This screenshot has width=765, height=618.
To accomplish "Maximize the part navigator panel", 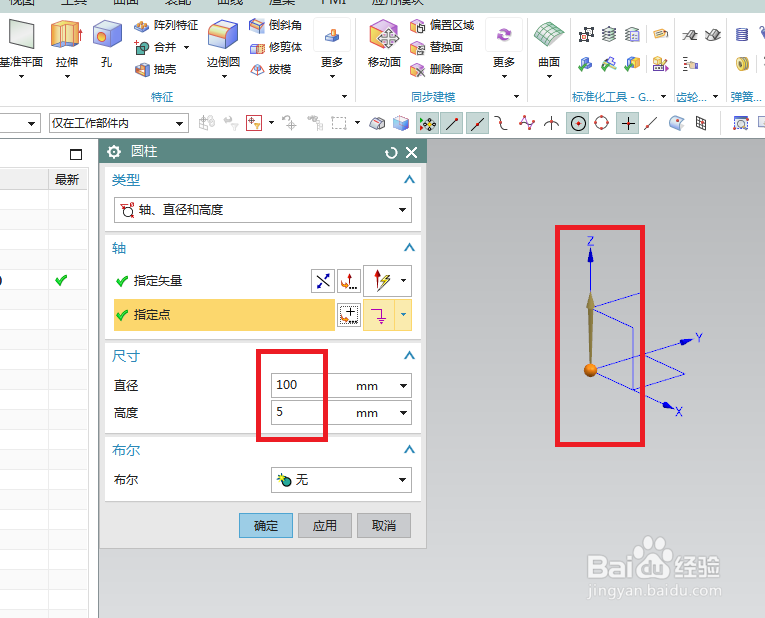I will (76, 155).
